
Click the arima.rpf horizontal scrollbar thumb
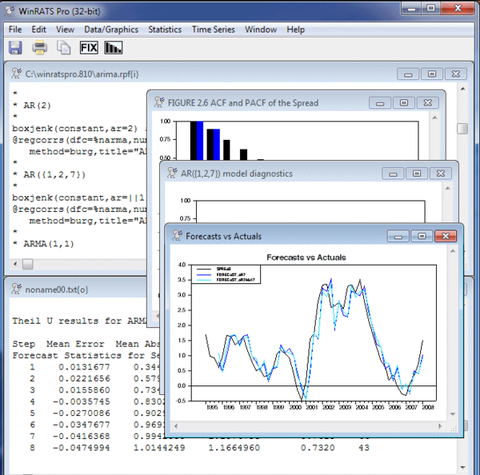coord(28,264)
